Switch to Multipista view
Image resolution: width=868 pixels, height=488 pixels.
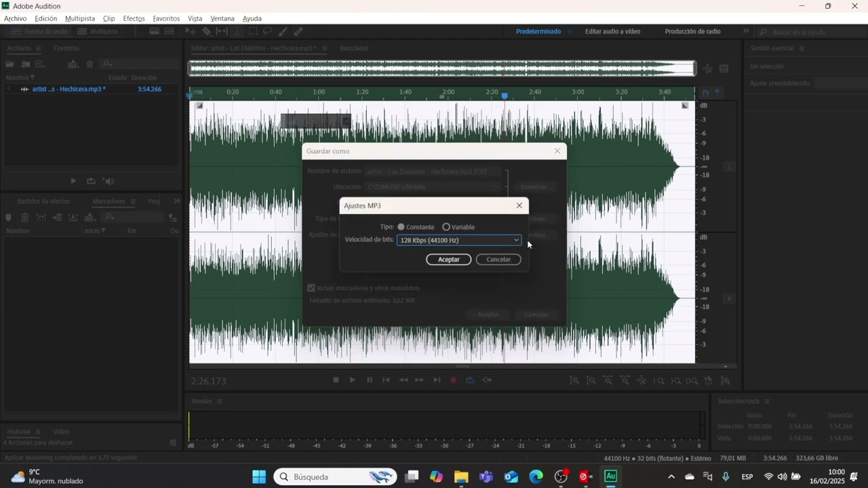click(98, 31)
